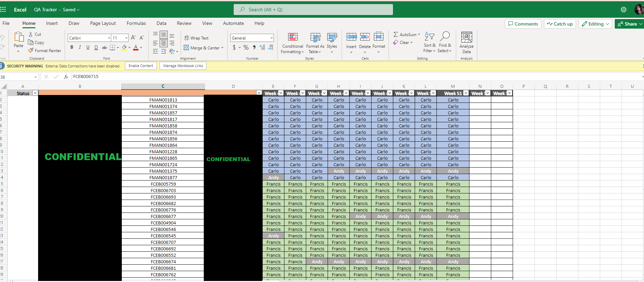The width and height of the screenshot is (644, 282).
Task: Click the insert function fx icon
Action: click(x=66, y=77)
